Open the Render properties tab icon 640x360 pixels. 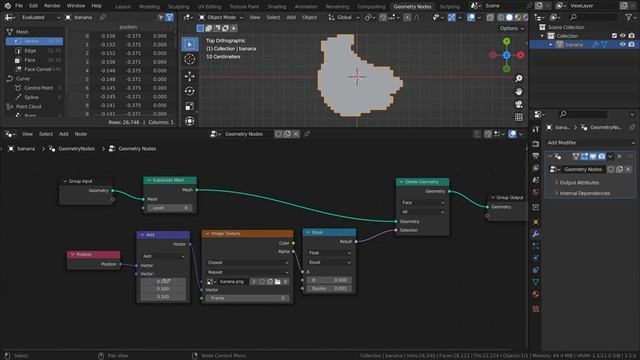536,144
